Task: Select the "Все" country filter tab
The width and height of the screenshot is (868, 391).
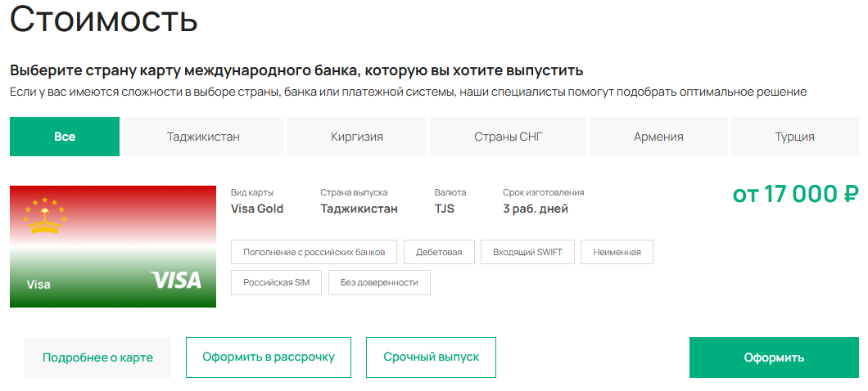Action: click(x=65, y=137)
